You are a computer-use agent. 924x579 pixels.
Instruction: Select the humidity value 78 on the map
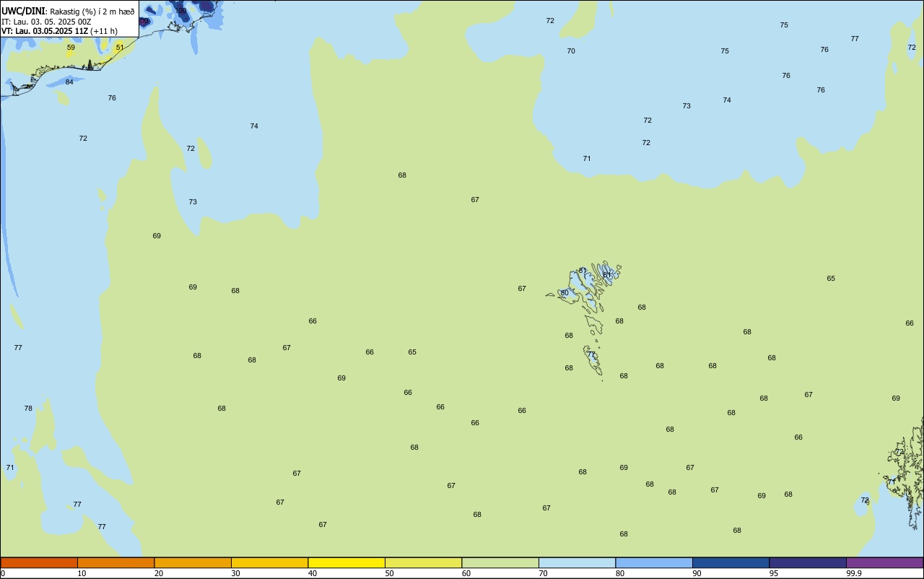[28, 408]
